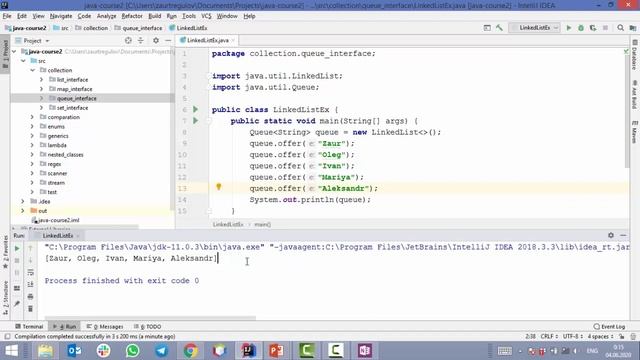Expand the list_interface package
Screen dimensions: 640x360
(x=41, y=80)
